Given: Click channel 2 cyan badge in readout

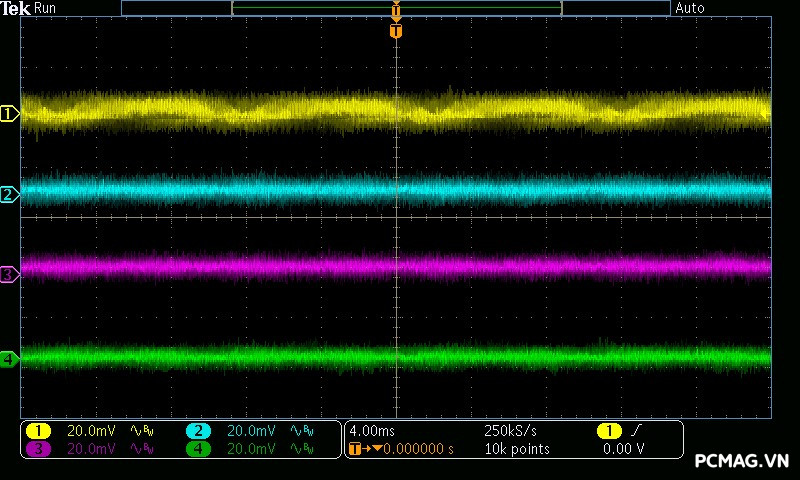Looking at the screenshot, I should [199, 431].
